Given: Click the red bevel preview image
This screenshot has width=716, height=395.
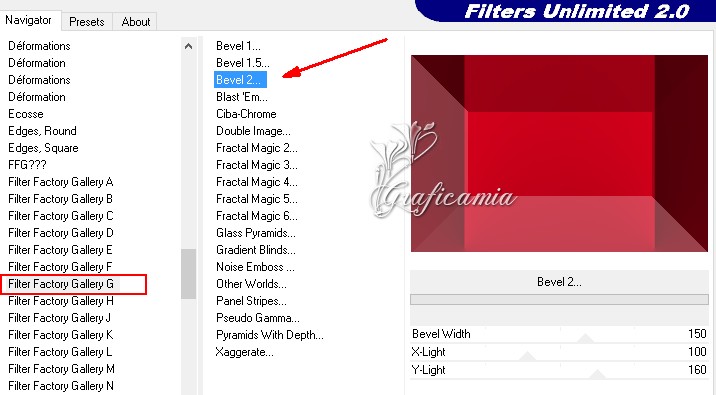Looking at the screenshot, I should click(x=559, y=153).
